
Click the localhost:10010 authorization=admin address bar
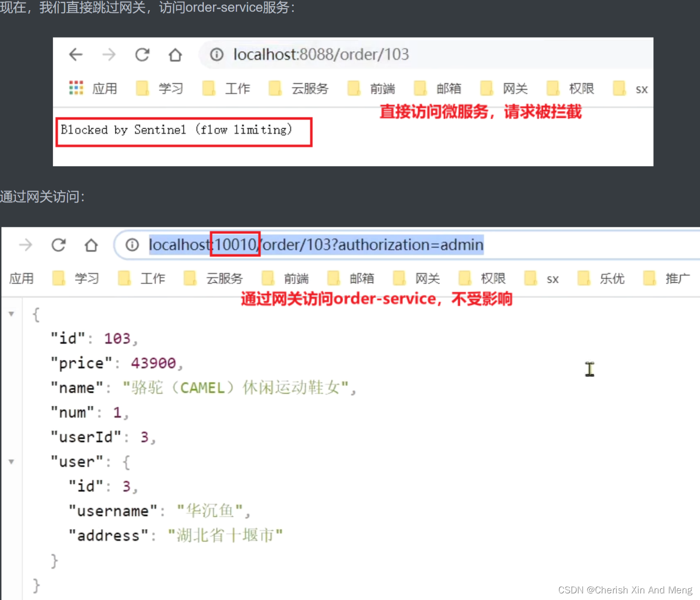(x=407, y=245)
